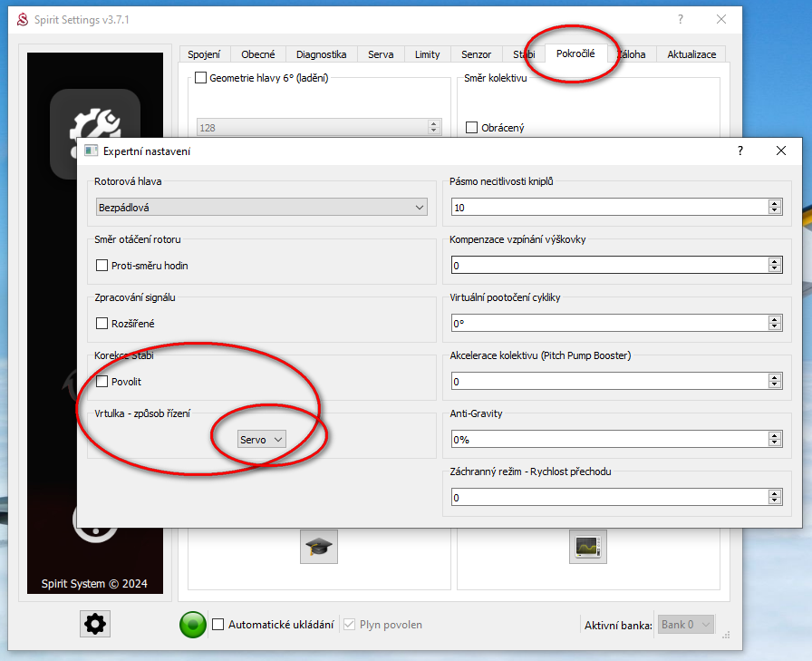Open the Serva tab
This screenshot has height=661, width=812.
coord(381,54)
